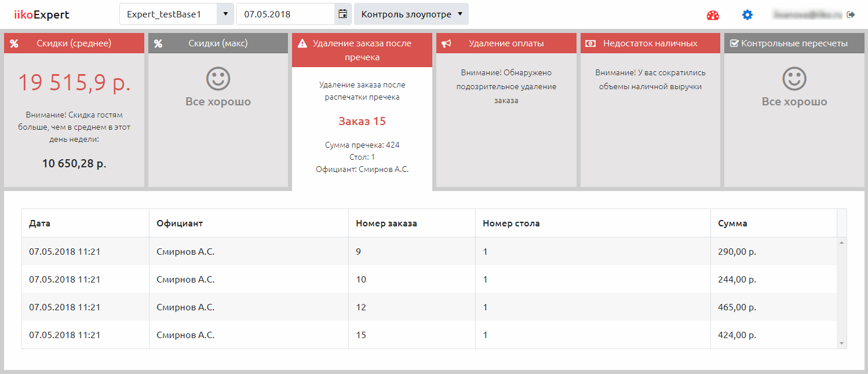Click the checkbox icon on Контрольные пересчеты
868x374 pixels.
pyautogui.click(x=734, y=43)
